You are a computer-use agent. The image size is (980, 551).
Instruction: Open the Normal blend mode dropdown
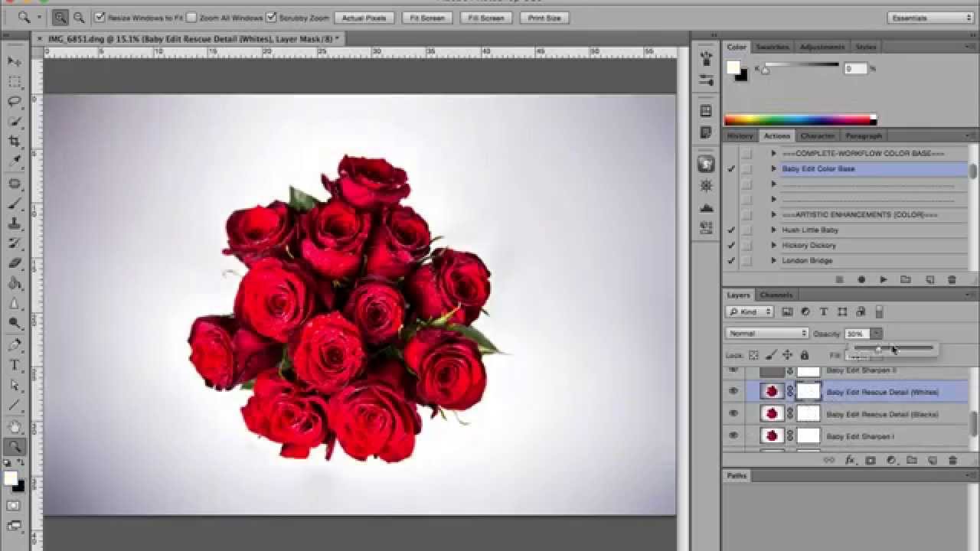click(767, 334)
